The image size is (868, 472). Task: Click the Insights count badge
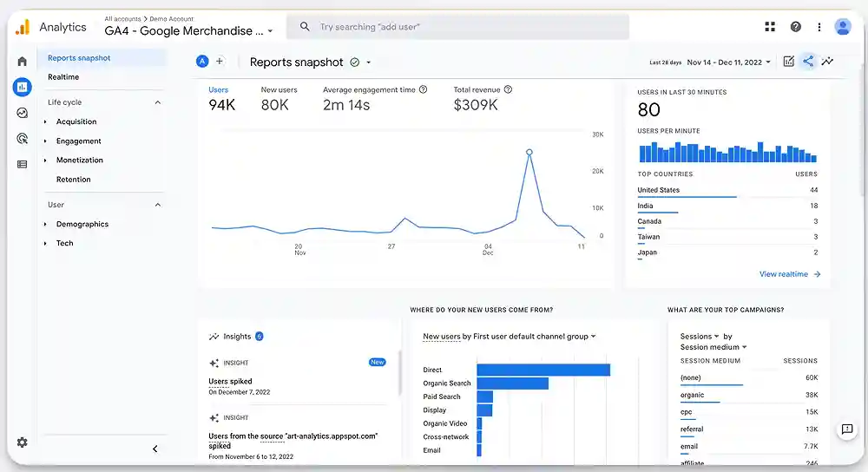pyautogui.click(x=259, y=337)
